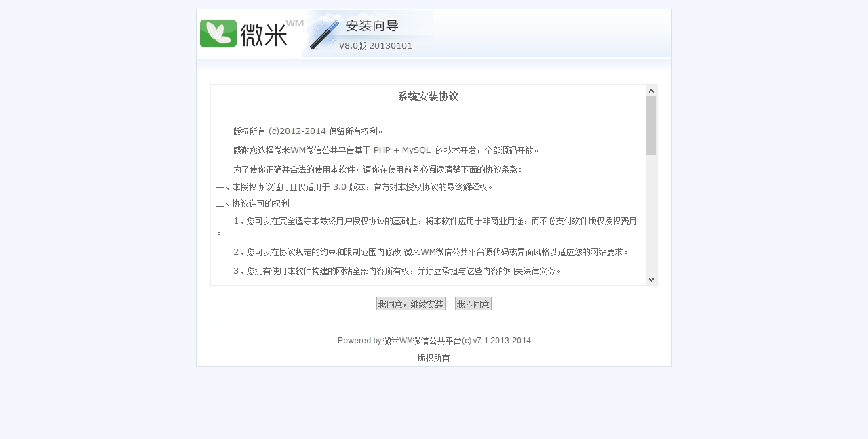Image resolution: width=868 pixels, height=439 pixels.
Task: Click the 版权所有 footer text
Action: coord(434,358)
